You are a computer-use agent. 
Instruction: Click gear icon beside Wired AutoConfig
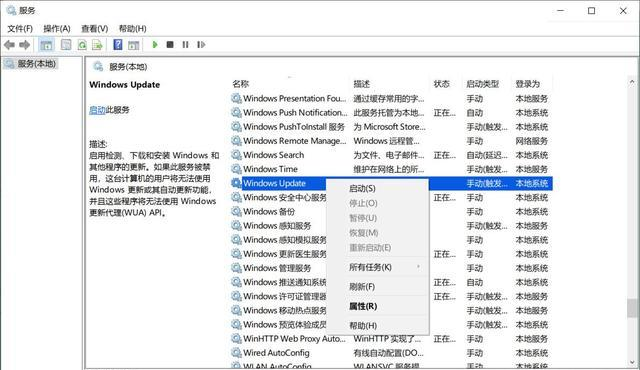(236, 352)
